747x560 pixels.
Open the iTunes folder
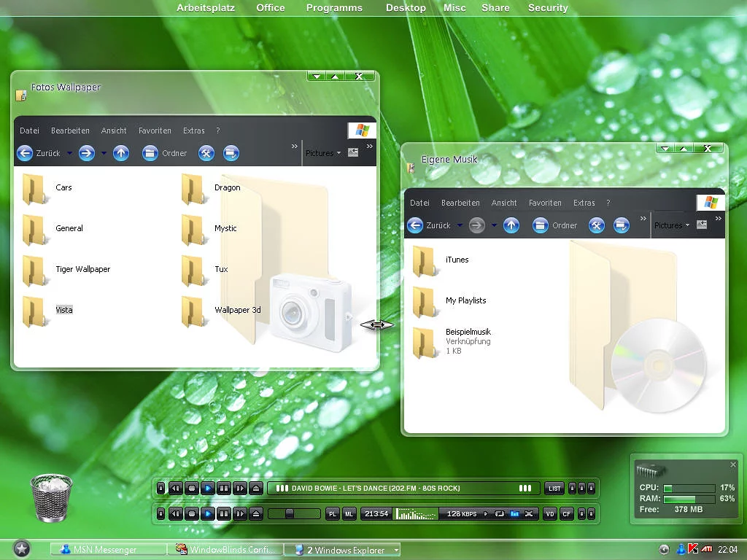pos(425,260)
